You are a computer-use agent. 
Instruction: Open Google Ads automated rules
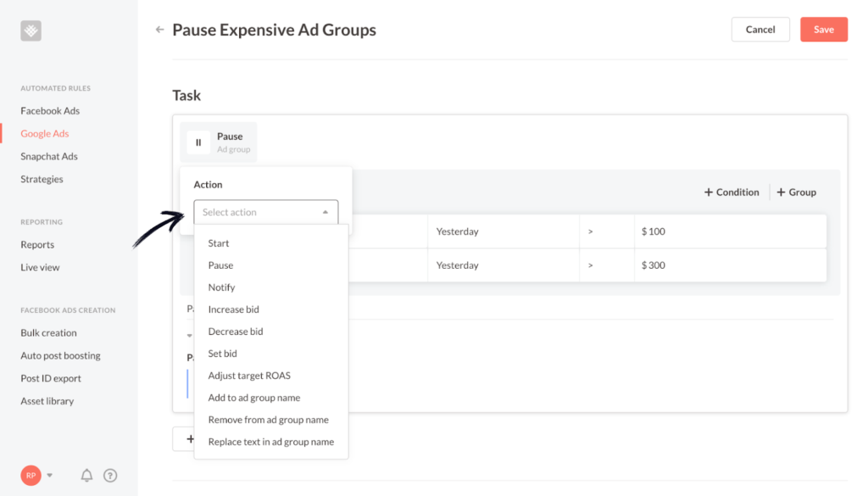click(45, 133)
